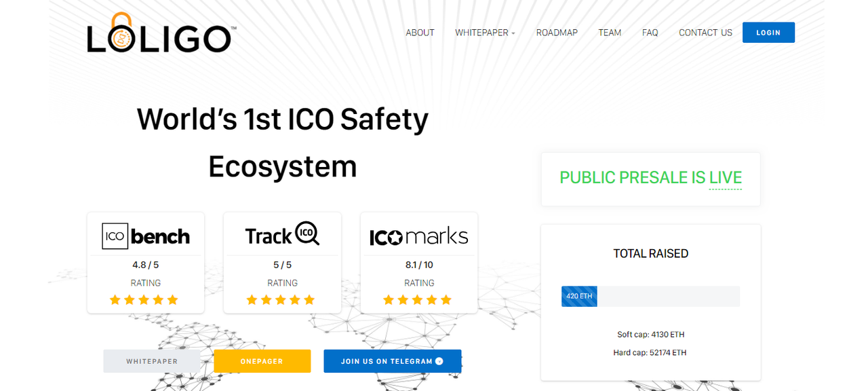Select the '4.8 / 5' score text

click(x=146, y=265)
